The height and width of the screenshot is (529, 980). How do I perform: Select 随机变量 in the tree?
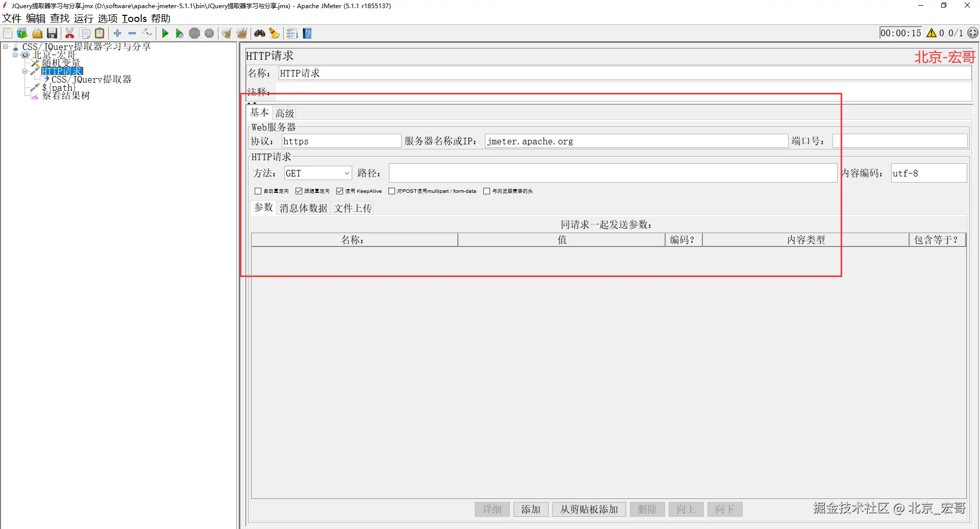(61, 63)
